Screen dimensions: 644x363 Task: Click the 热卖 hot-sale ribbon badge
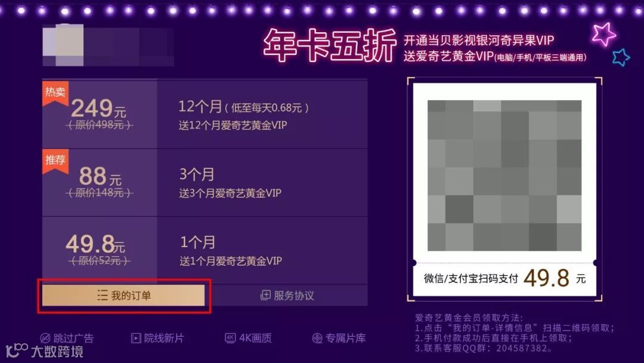pyautogui.click(x=55, y=94)
